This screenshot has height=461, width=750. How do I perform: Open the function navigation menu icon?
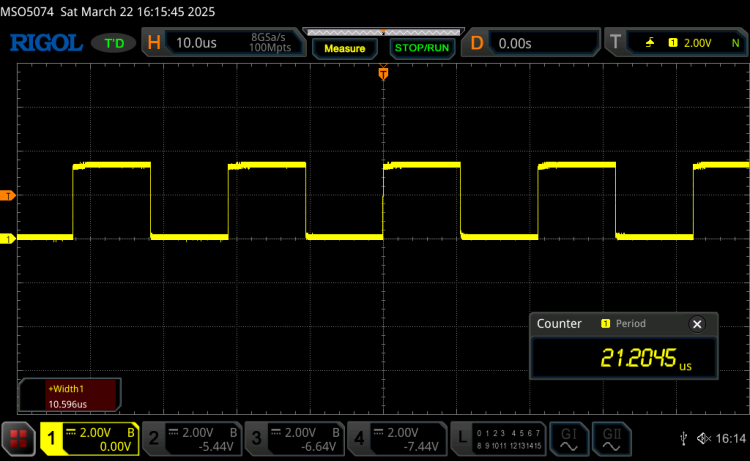tap(17, 437)
